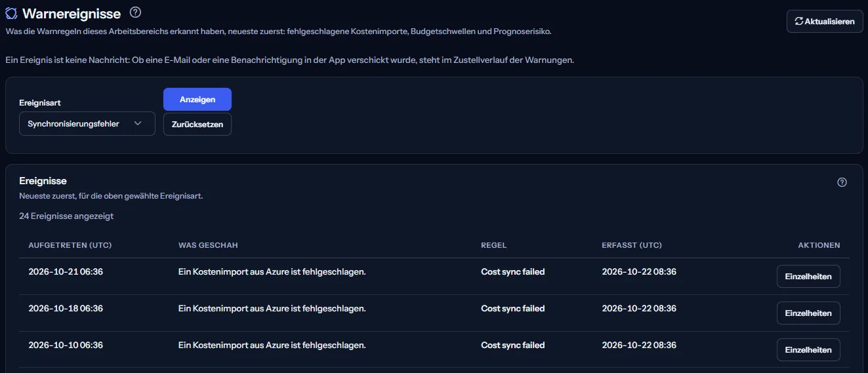
Task: Click the Regel column header
Action: tap(494, 245)
